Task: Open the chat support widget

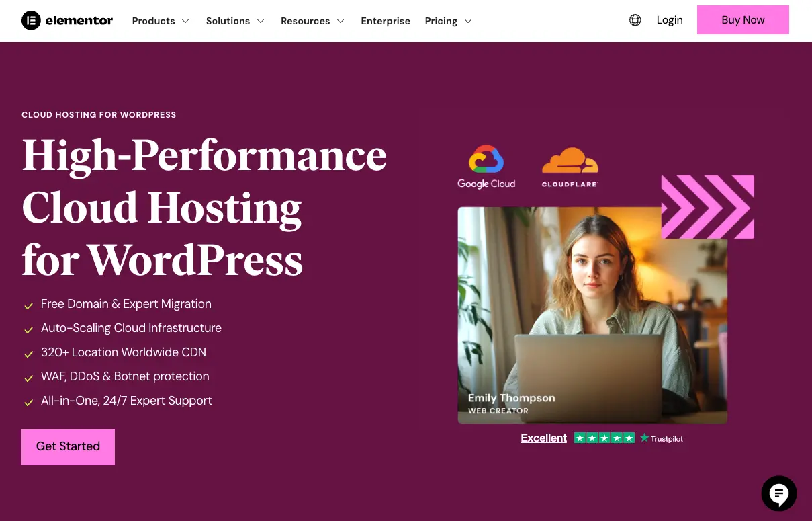Action: coord(778,493)
